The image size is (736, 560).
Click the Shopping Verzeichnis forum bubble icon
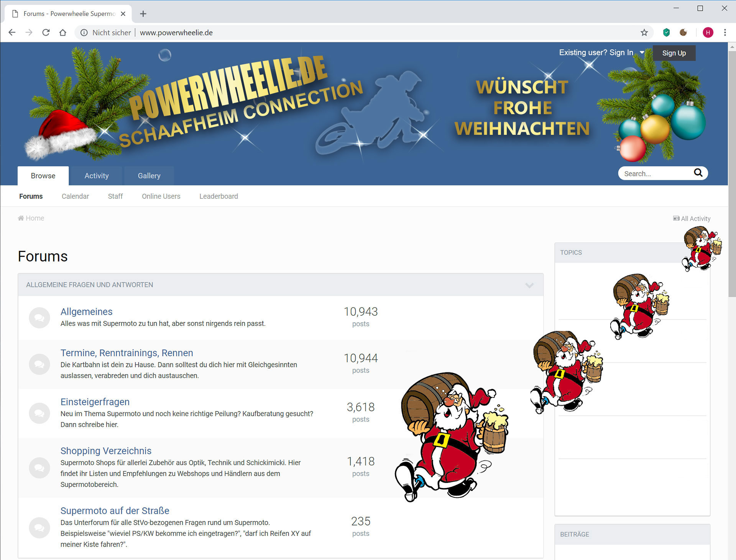pyautogui.click(x=39, y=468)
